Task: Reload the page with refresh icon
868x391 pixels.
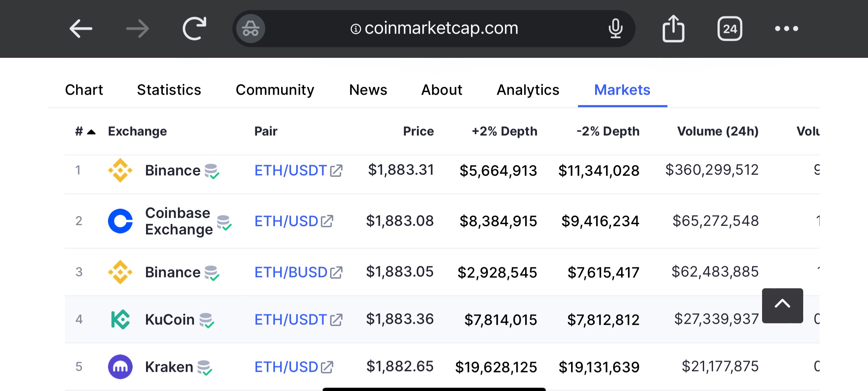Action: 194,28
